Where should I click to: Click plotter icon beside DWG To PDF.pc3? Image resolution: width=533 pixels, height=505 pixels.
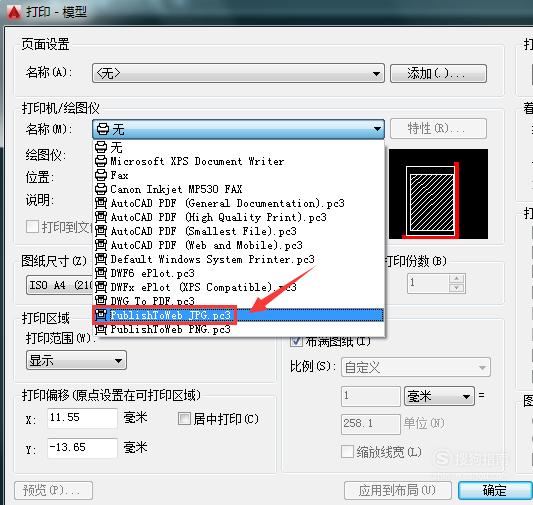pos(101,301)
